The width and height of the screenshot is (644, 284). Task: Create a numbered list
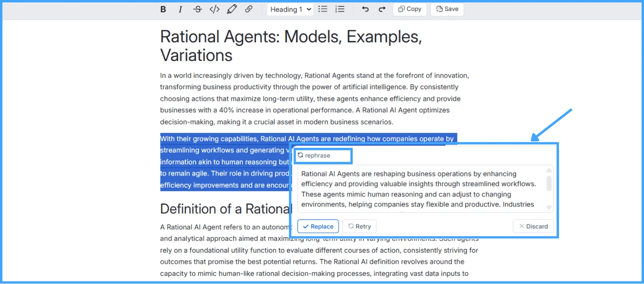[340, 9]
